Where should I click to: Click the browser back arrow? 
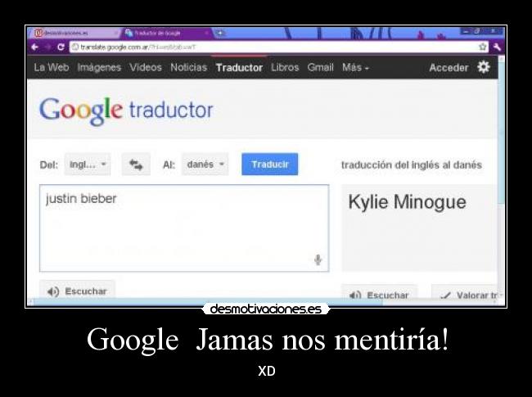click(34, 47)
